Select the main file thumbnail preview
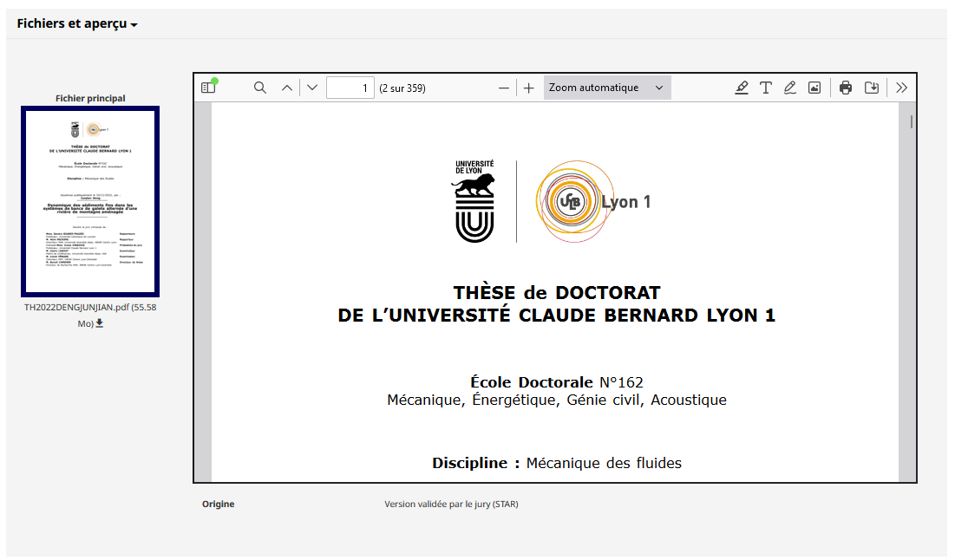Image resolution: width=955 pixels, height=560 pixels. point(90,201)
